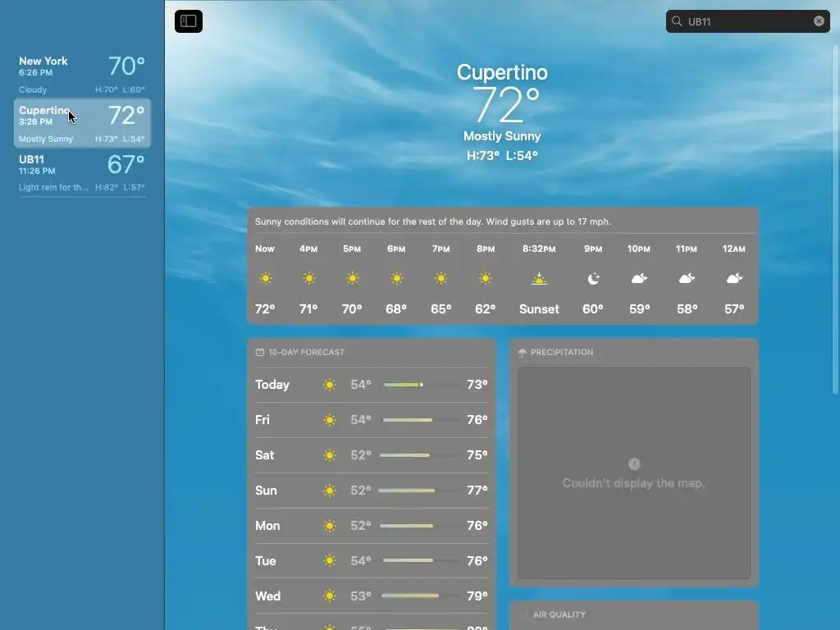Click the 'H:73° L:54°' text in header
The image size is (840, 630).
502,156
